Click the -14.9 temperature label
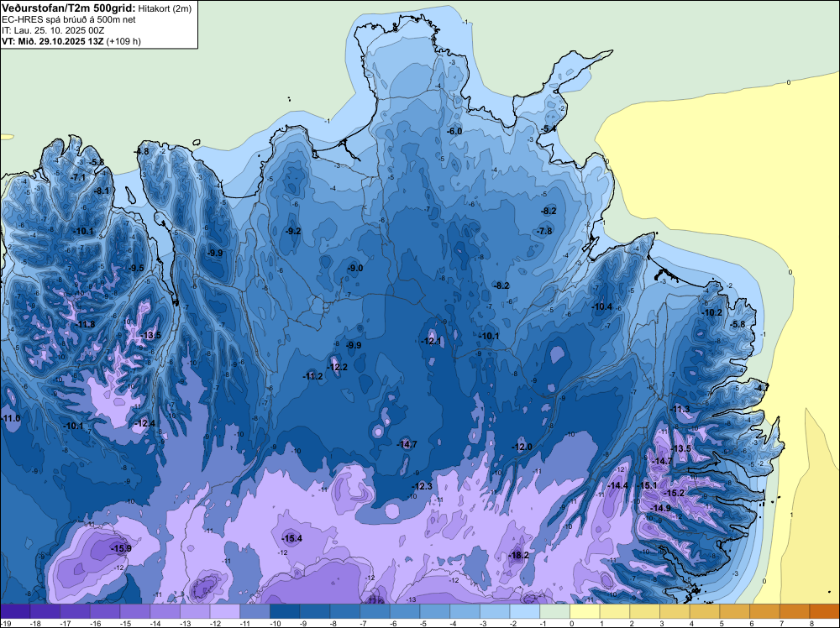 point(660,508)
